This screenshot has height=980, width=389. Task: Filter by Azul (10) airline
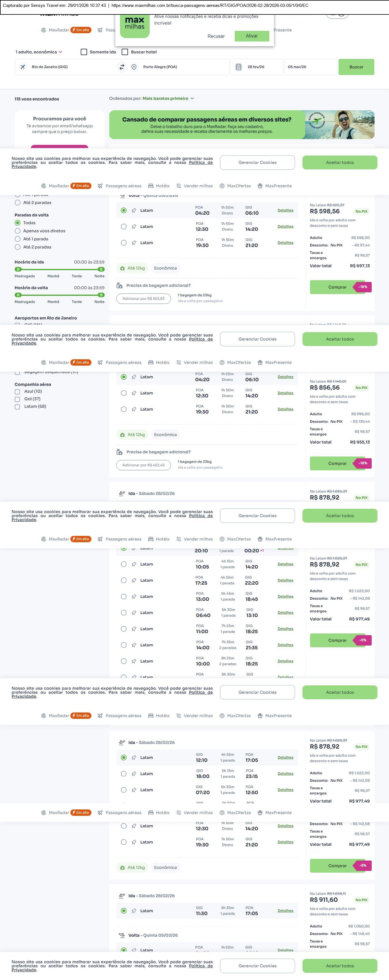[x=17, y=392]
